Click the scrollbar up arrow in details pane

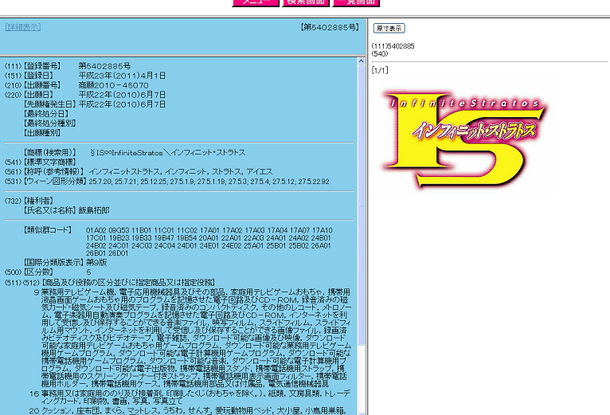[x=361, y=61]
